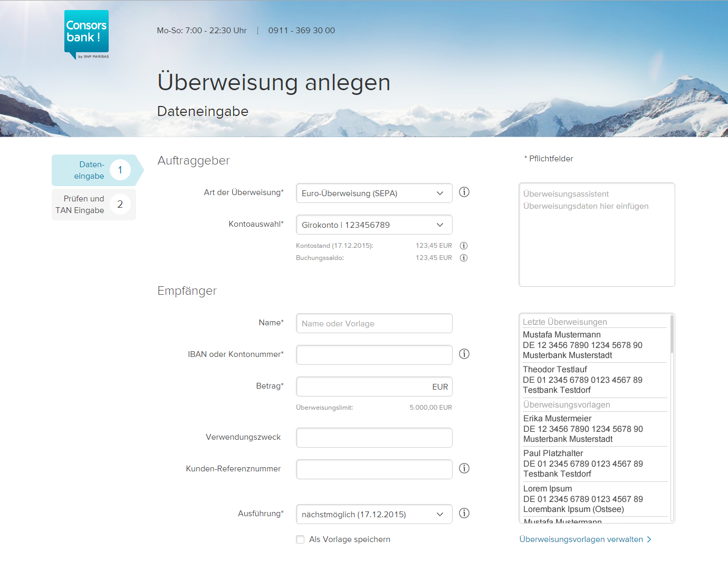Focus the Verwendungszweck field

pos(374,438)
